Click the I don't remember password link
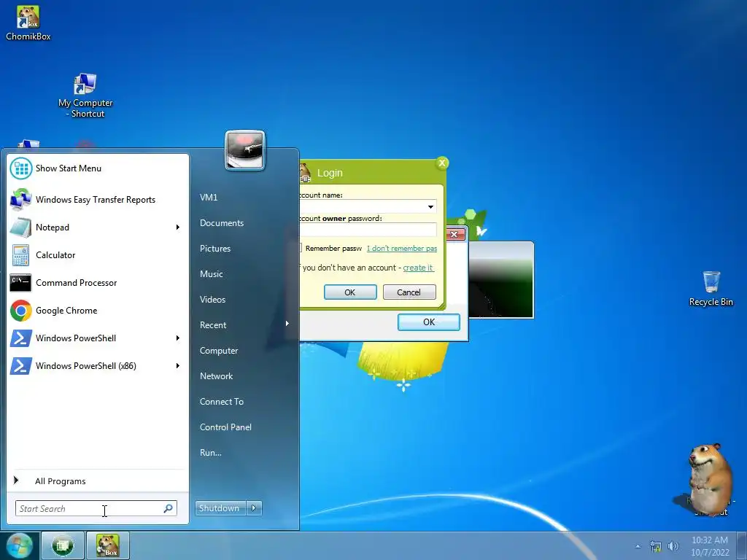Screen dimensions: 747x560 [402, 248]
